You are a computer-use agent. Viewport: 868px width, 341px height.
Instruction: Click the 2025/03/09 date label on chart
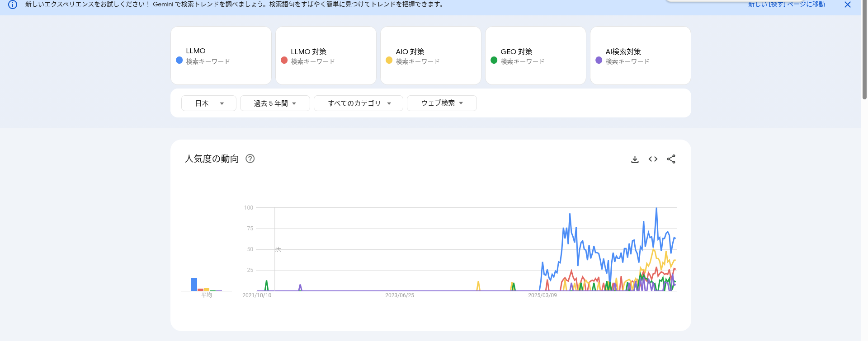click(x=542, y=295)
